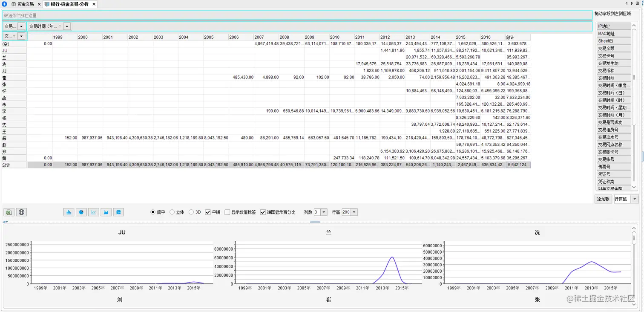Select the 交易网点名称 field
Image resolution: width=644 pixels, height=312 pixels.
click(614, 144)
